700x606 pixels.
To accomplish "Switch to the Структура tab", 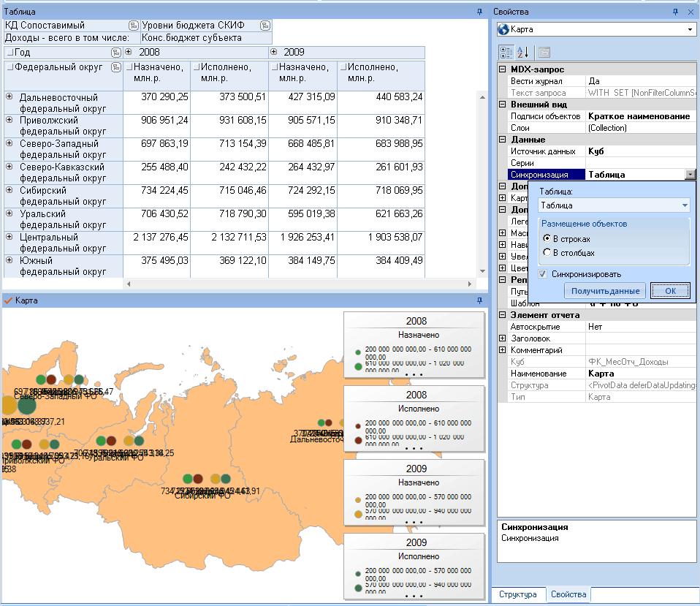I will [518, 594].
